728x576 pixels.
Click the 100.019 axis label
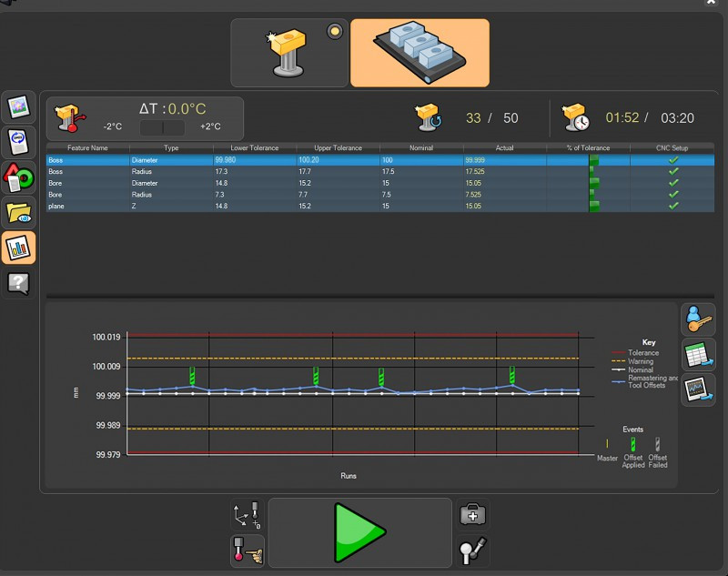point(106,338)
